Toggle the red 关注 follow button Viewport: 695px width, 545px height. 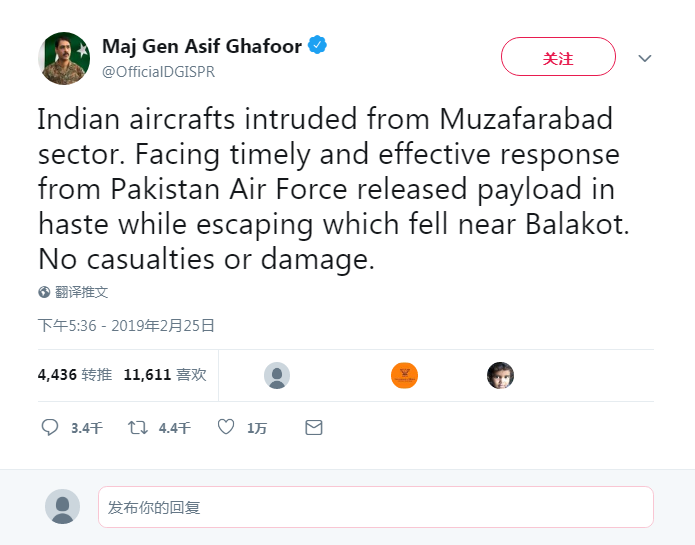coord(558,57)
